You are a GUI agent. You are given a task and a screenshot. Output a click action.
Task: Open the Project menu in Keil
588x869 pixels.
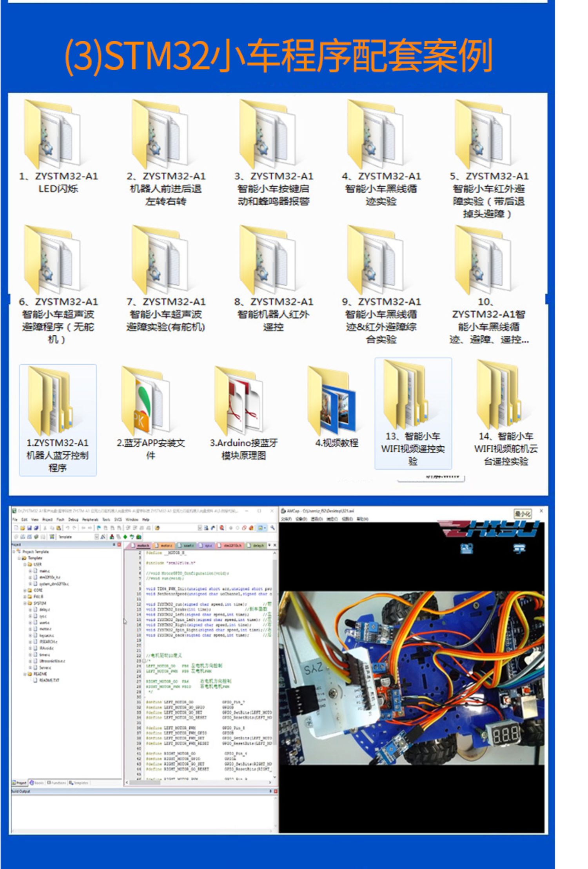(47, 520)
